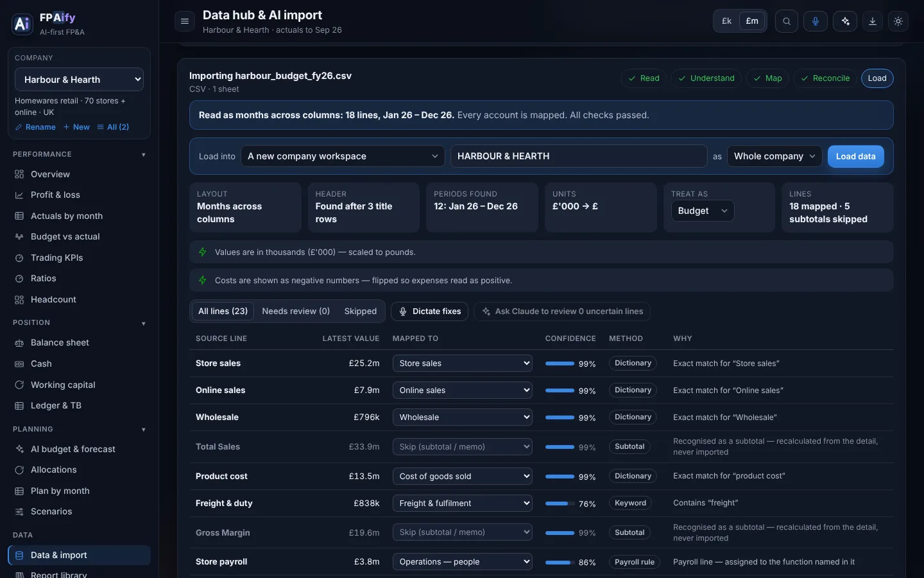This screenshot has width=924, height=578.
Task: Open Data & import sidebar item
Action: click(x=79, y=556)
